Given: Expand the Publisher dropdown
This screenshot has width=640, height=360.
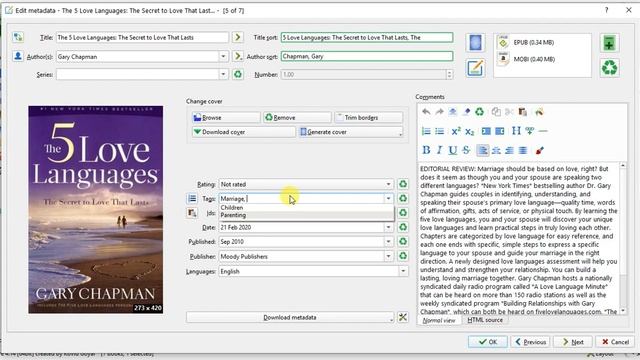Looking at the screenshot, I should click(x=388, y=256).
